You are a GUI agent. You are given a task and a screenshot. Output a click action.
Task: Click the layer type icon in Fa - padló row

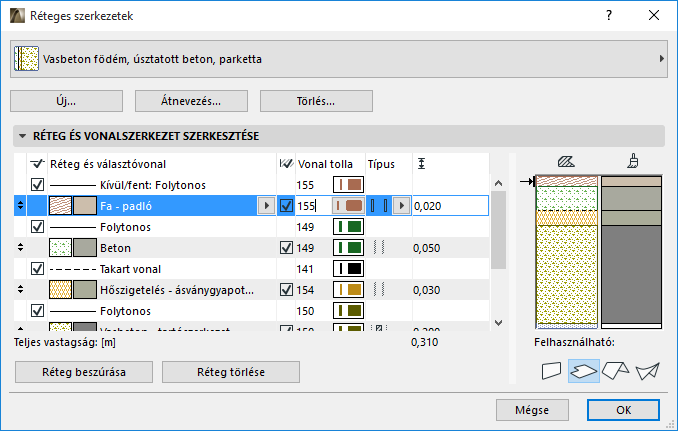[x=379, y=206]
